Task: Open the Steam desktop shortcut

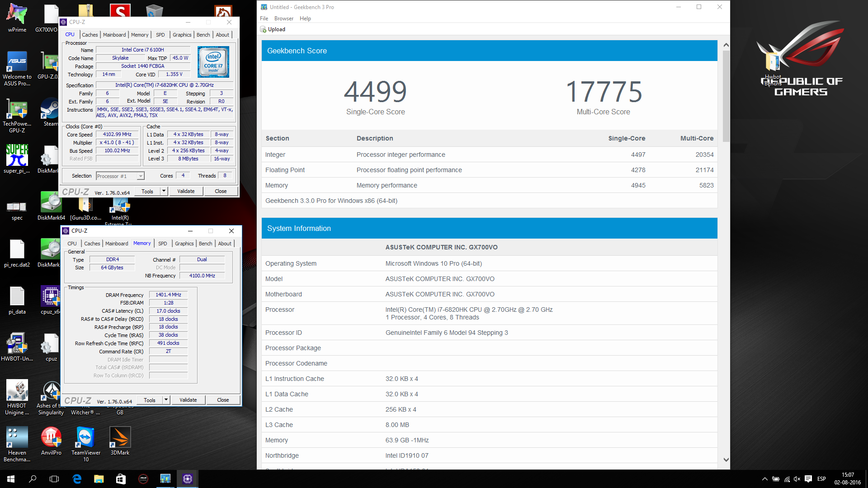Action: tap(50, 112)
